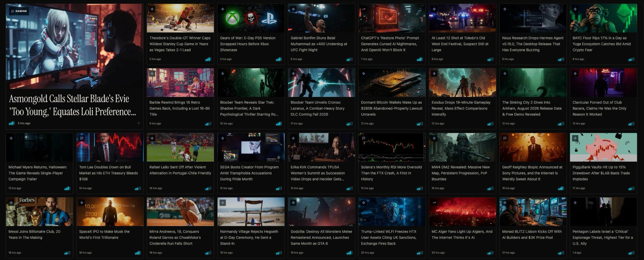
Task: Click the '1 d ago' timestamp on Pentagon card
Action: (x=577, y=253)
